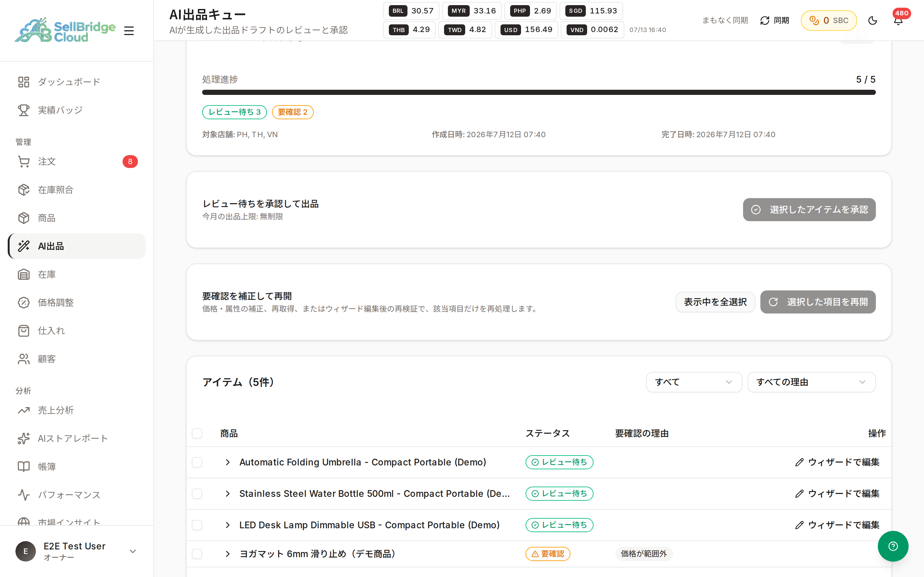Click the SBC coin balance icon

[814, 21]
